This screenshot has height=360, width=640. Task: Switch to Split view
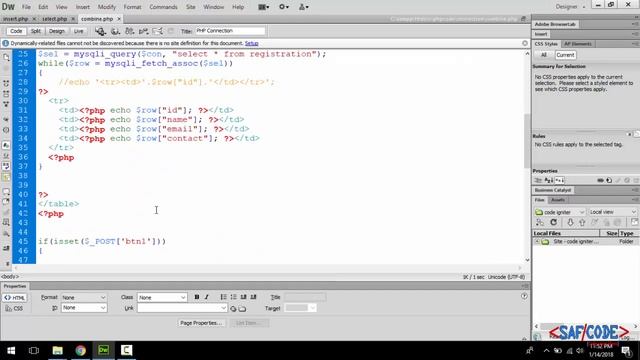pyautogui.click(x=36, y=31)
